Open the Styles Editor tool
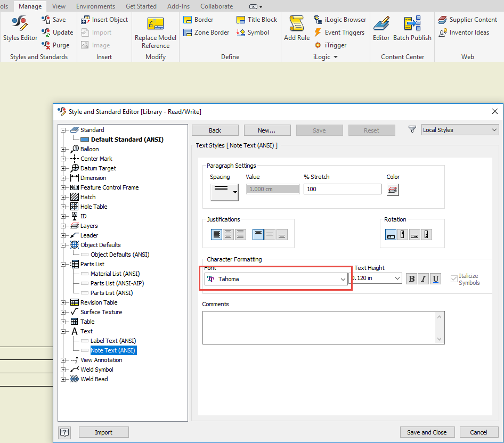 (19, 29)
